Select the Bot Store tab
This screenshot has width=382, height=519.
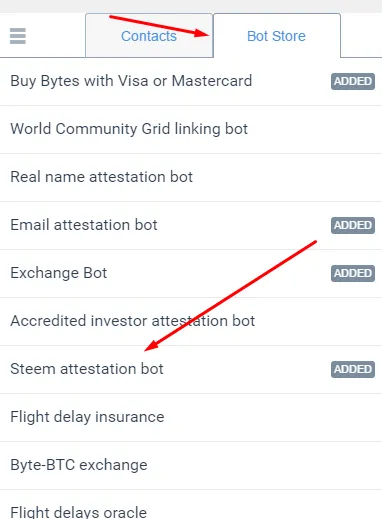[x=277, y=36]
